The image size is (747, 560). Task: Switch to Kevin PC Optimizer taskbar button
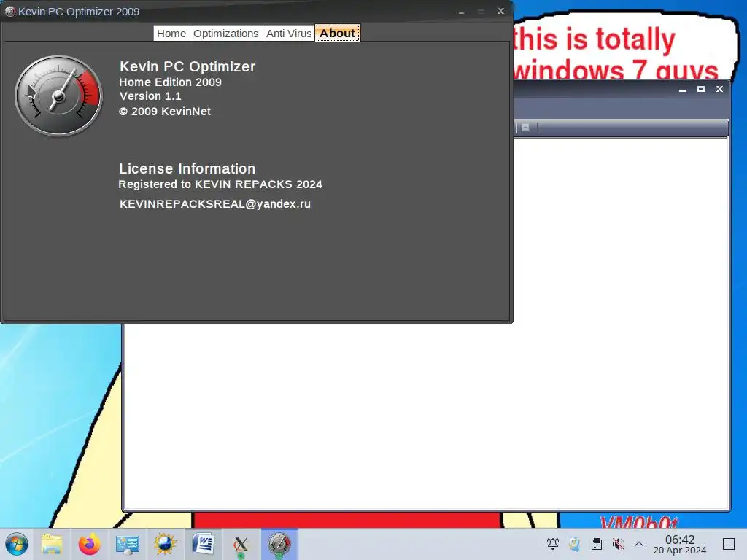pos(279,544)
